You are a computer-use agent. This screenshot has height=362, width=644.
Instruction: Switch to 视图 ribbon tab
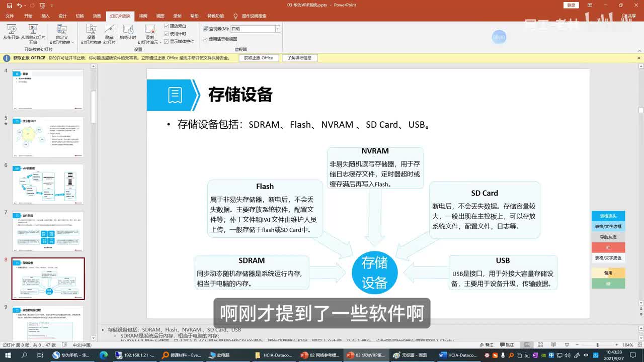click(160, 16)
